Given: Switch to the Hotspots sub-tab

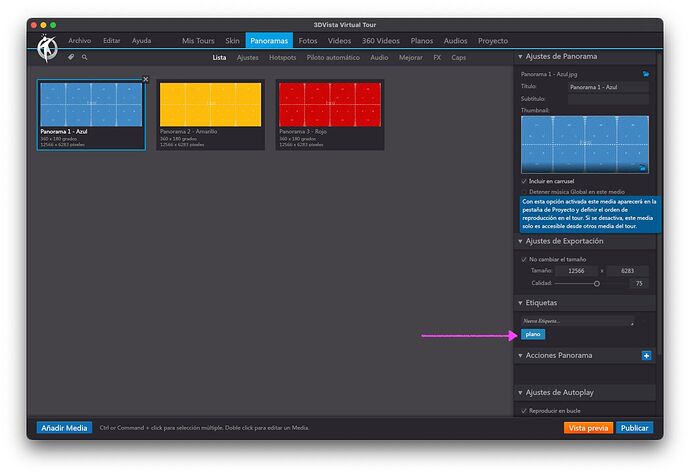Looking at the screenshot, I should [x=283, y=58].
